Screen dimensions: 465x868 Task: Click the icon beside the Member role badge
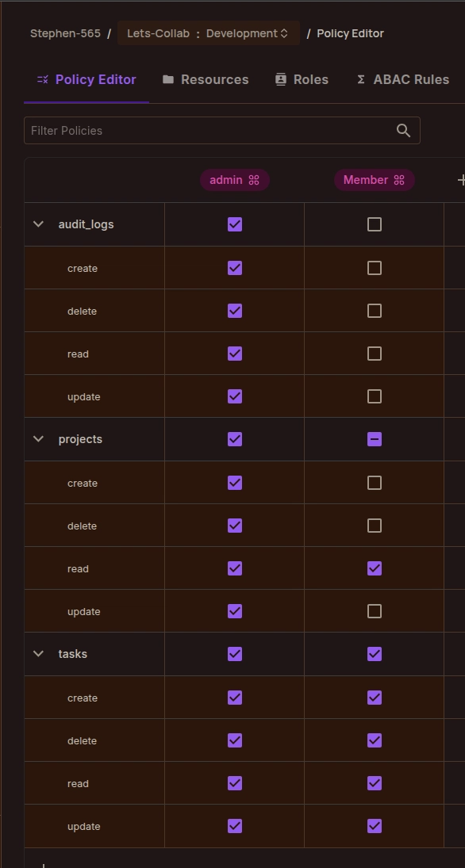click(399, 180)
